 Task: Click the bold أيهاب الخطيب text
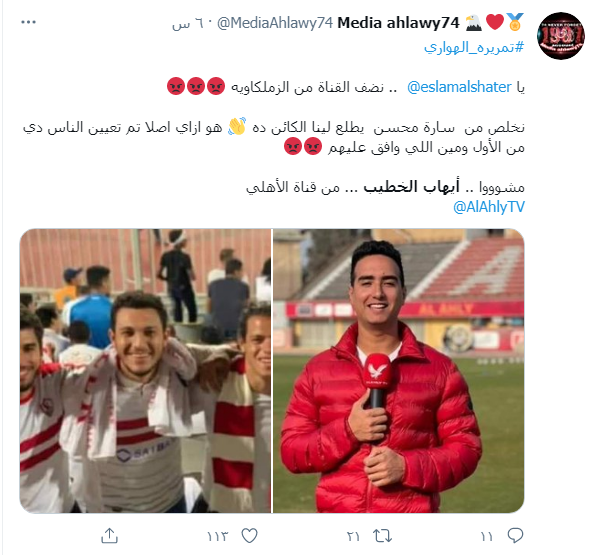[x=412, y=187]
